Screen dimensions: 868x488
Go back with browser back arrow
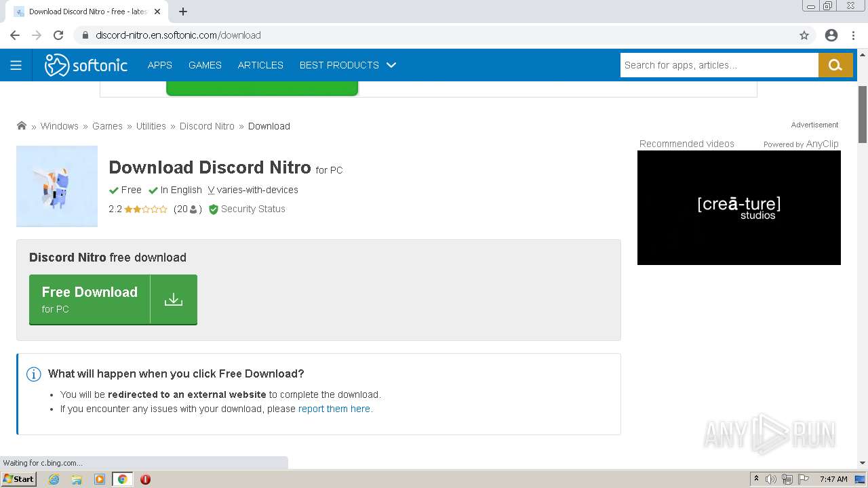coord(15,35)
